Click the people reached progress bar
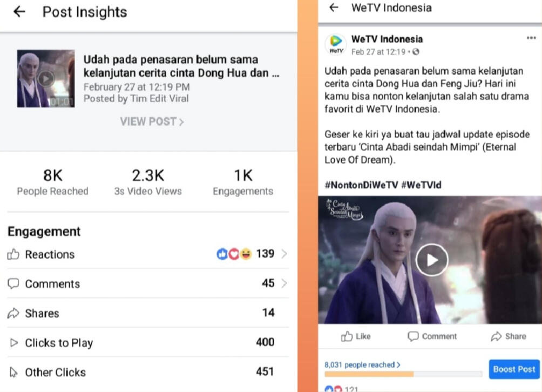 click(403, 374)
